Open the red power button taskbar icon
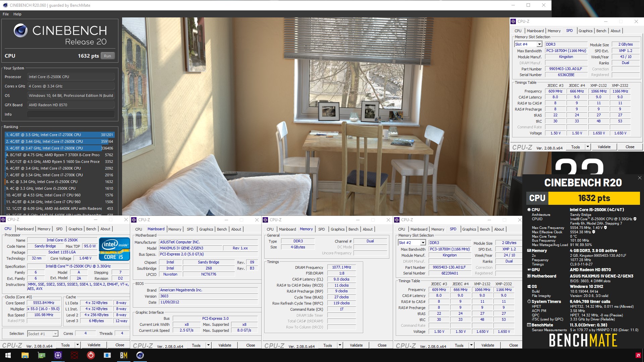The image size is (644, 362). click(x=91, y=355)
